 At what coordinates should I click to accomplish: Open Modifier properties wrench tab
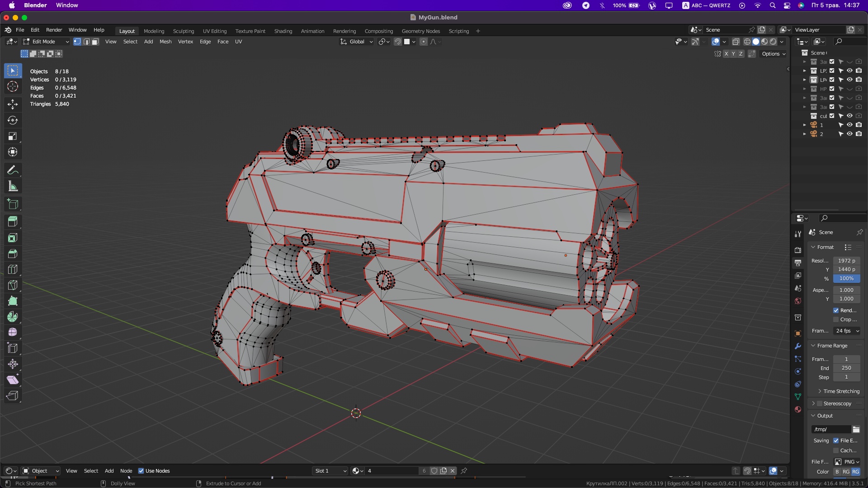coord(798,346)
